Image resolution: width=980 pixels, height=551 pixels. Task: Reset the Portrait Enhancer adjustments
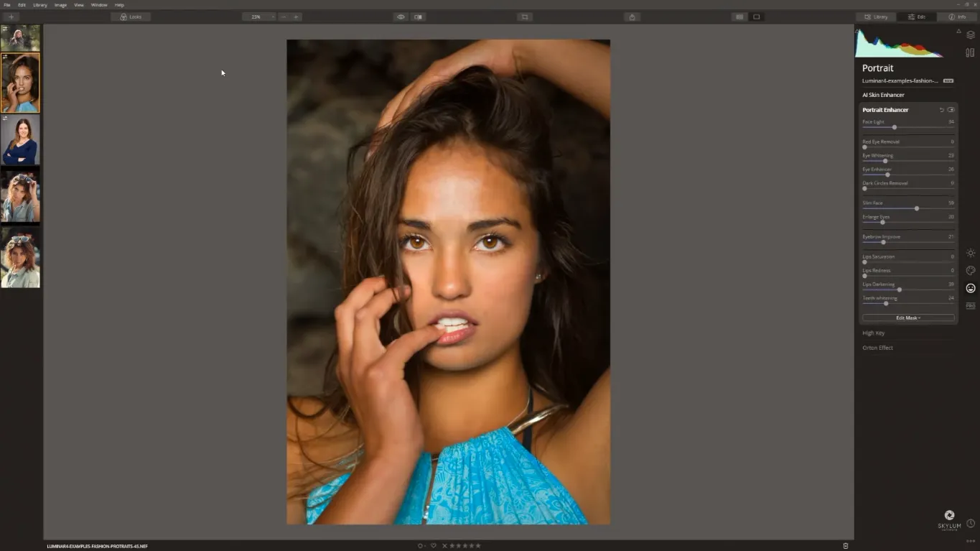point(942,110)
